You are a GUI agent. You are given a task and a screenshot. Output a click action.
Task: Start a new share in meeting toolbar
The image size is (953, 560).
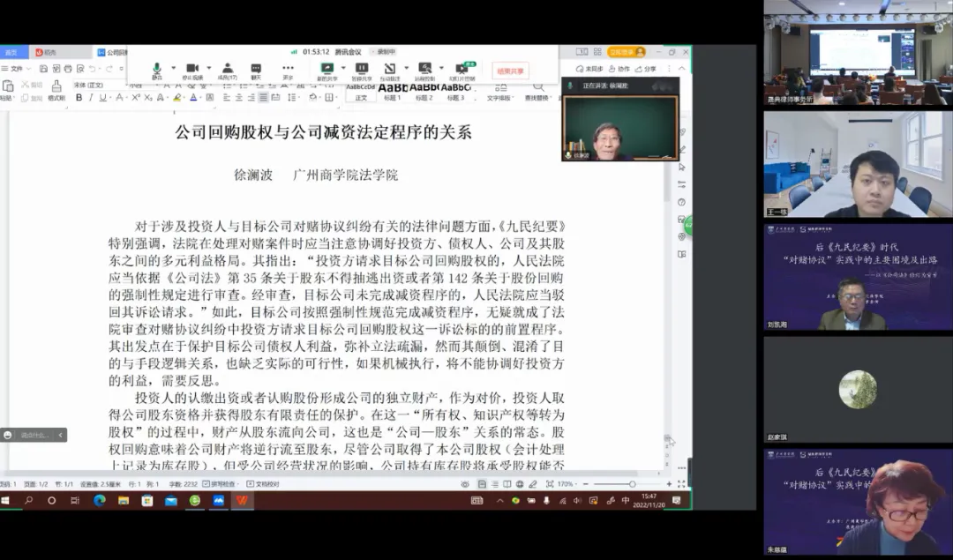pos(327,70)
